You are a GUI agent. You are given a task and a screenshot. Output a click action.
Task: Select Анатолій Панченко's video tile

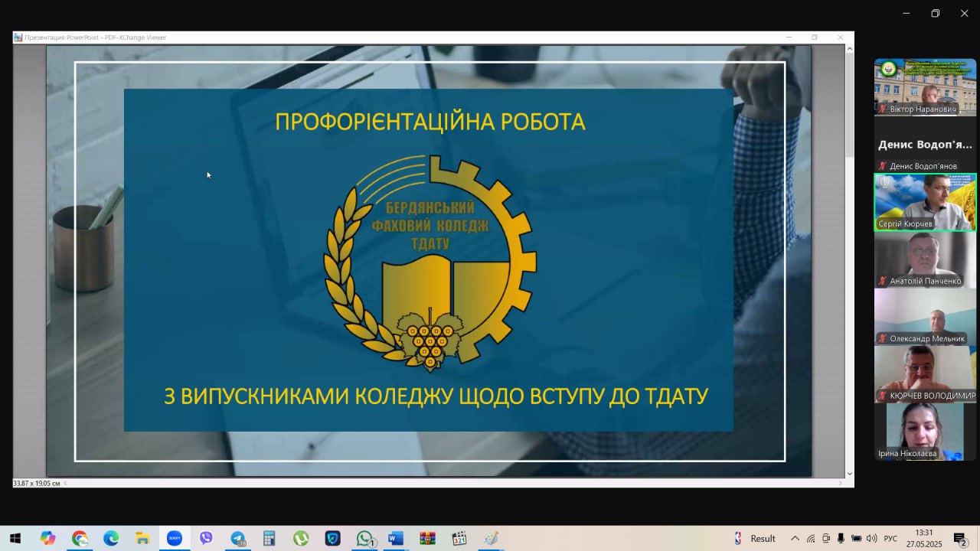pos(925,259)
